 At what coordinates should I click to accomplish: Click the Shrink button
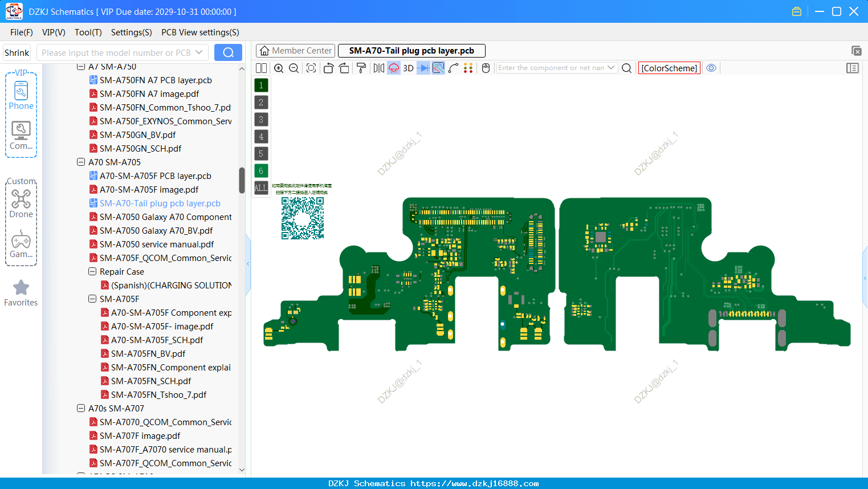tap(17, 52)
